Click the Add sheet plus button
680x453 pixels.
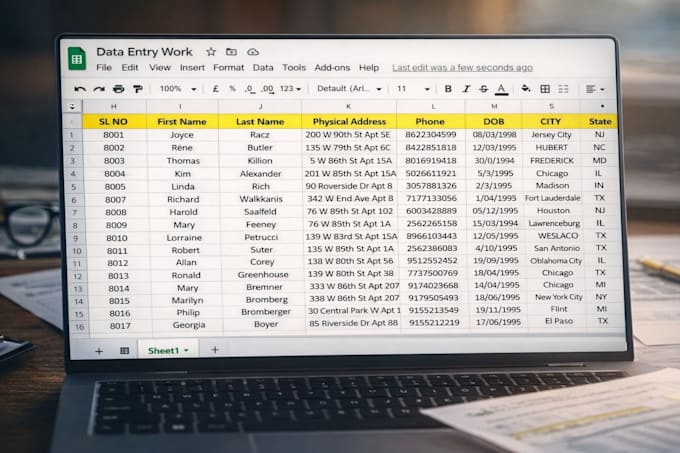(99, 351)
